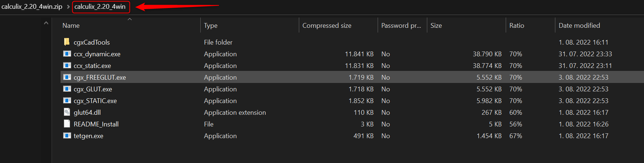Sort the list by Date modified
This screenshot has height=163, width=644.
click(x=599, y=25)
